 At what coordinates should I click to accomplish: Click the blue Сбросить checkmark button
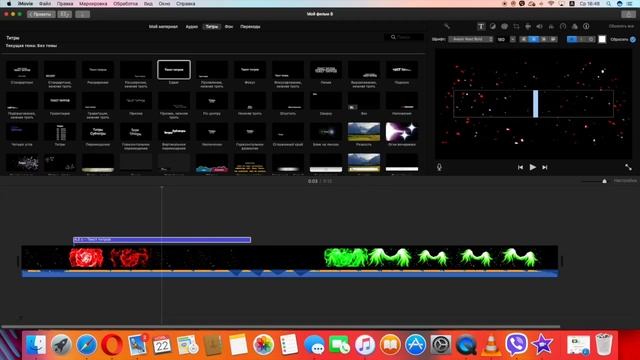point(633,40)
